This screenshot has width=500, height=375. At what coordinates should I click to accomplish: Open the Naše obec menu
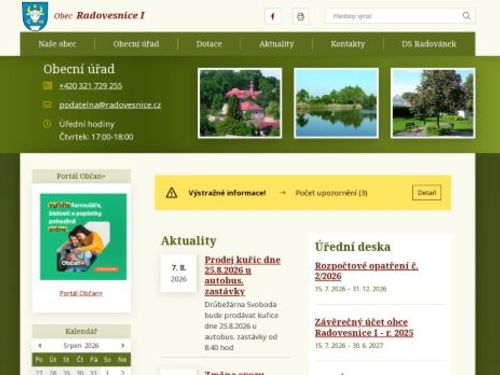click(57, 44)
